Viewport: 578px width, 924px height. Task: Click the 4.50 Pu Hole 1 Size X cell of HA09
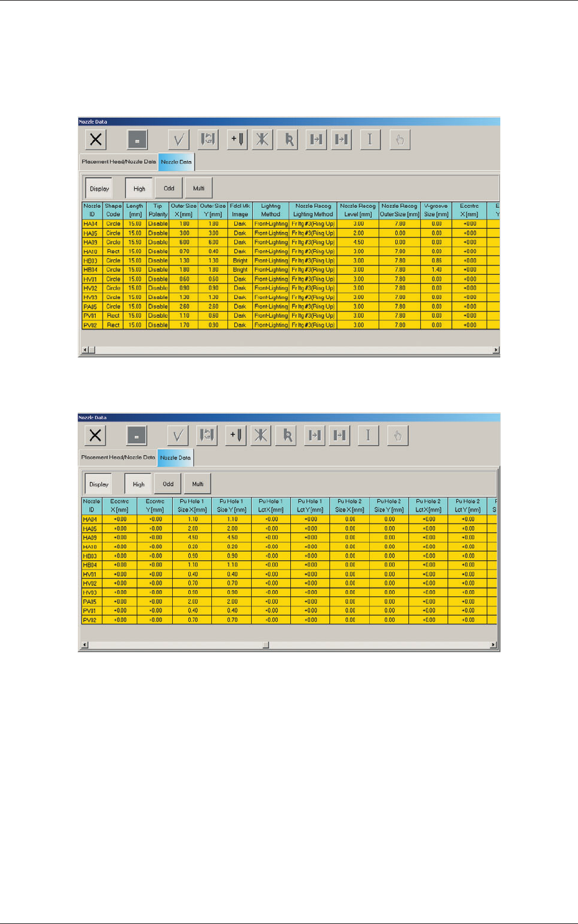point(193,538)
